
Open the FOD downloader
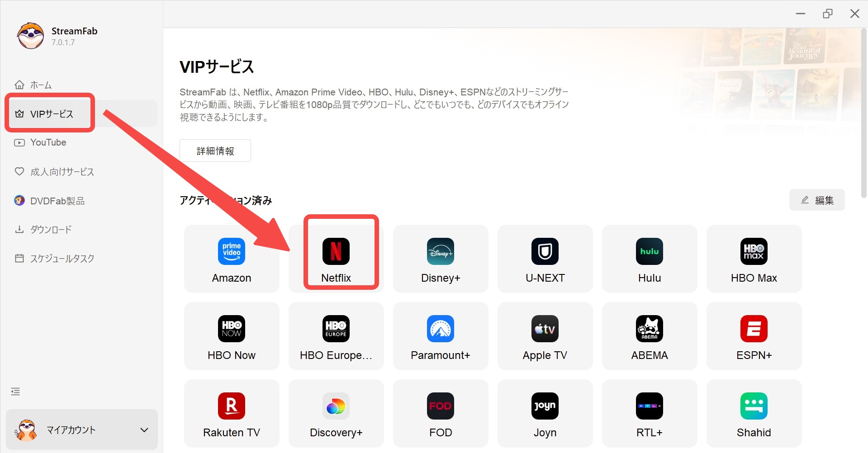point(440,413)
